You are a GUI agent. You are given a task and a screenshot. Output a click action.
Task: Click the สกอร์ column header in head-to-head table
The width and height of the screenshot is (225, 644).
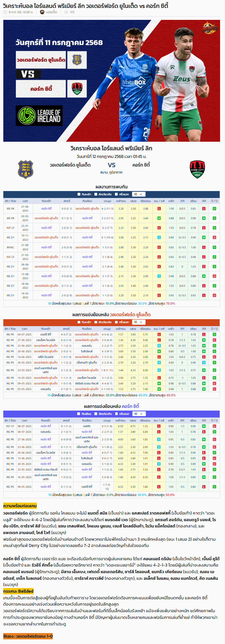(x=67, y=201)
